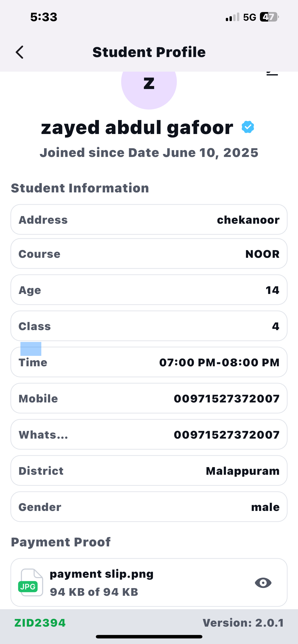The image size is (298, 644).
Task: Tap the Time row 07:00 PM-08:00 PM
Action: (x=149, y=362)
